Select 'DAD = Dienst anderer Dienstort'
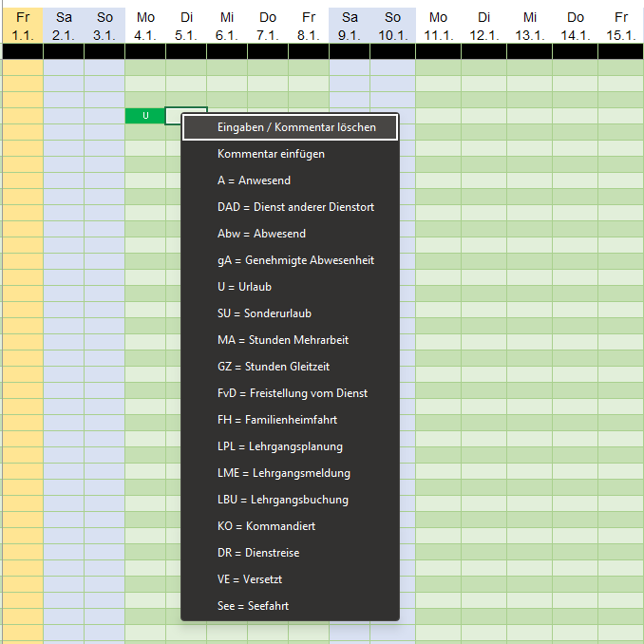This screenshot has width=644, height=644. (290, 207)
